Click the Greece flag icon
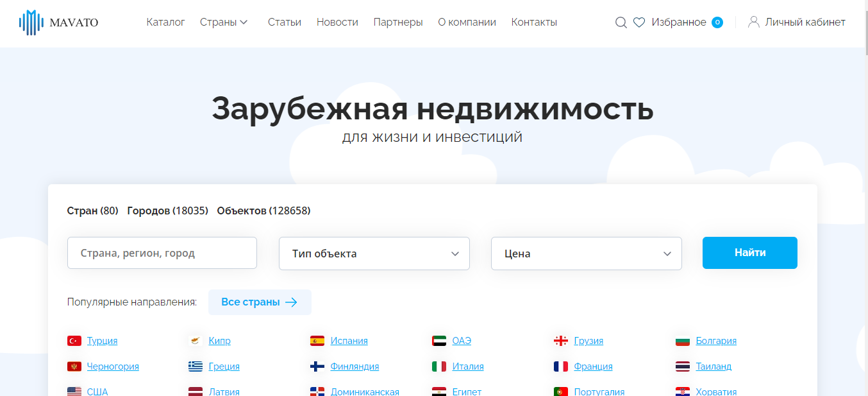 tap(196, 366)
